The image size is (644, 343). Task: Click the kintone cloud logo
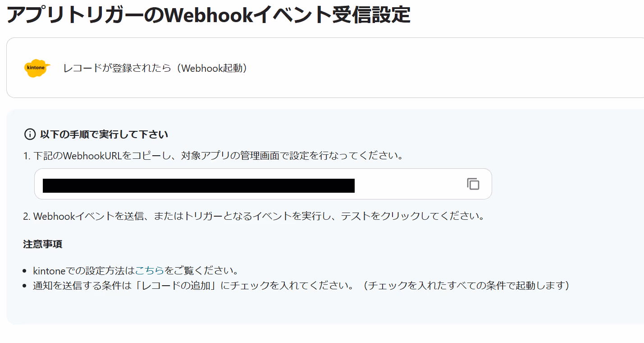(37, 68)
